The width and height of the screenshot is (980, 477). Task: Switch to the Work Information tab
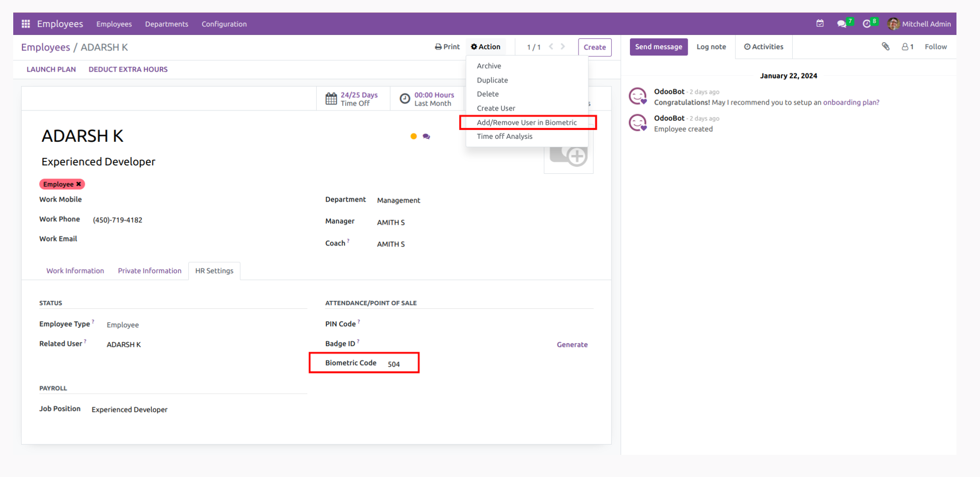75,270
